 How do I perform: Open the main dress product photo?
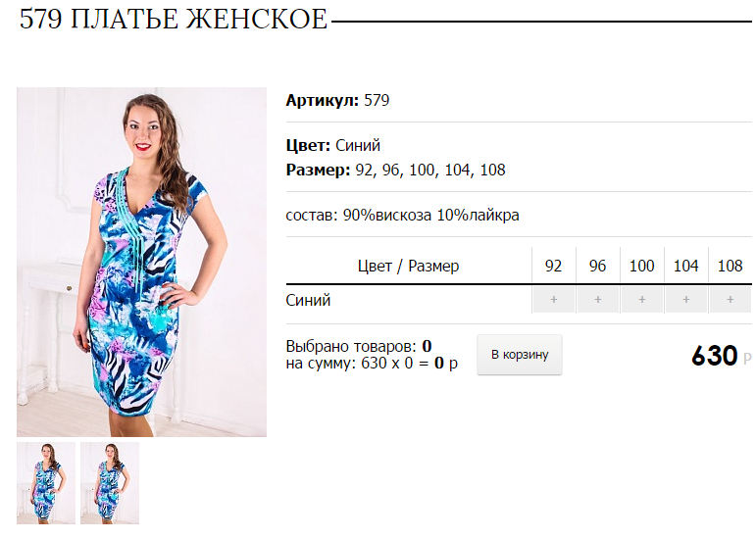point(141,262)
